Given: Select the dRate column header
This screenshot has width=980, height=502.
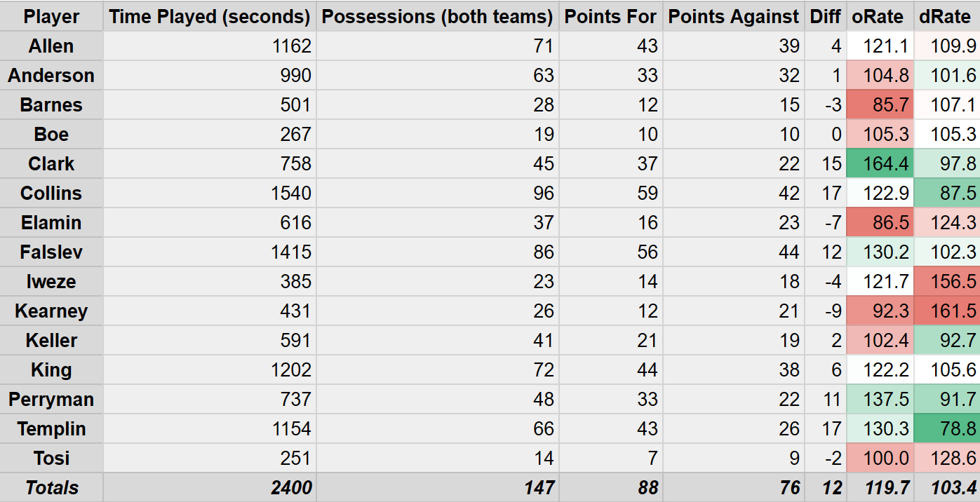Looking at the screenshot, I should pos(946,16).
